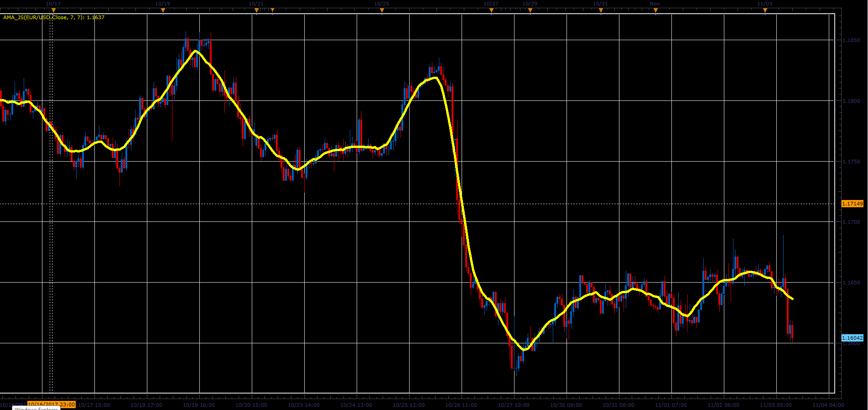The image size is (868, 410).
Task: Click the orange marker under the 10/19 date
Action: (163, 10)
